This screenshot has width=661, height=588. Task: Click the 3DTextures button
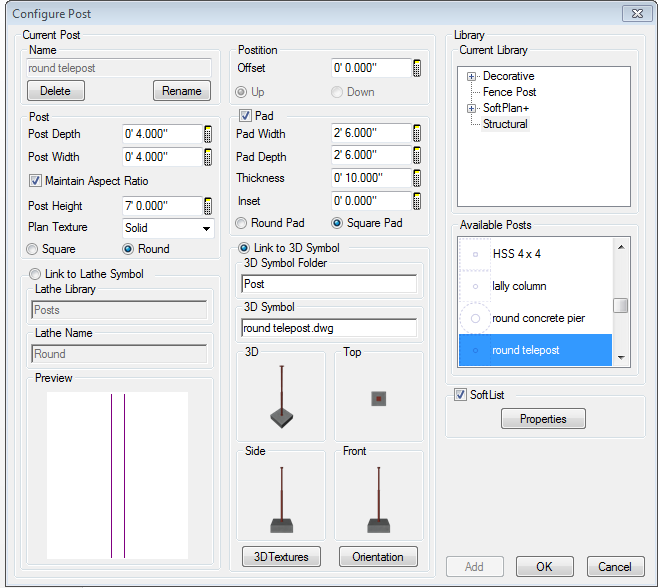(x=280, y=557)
